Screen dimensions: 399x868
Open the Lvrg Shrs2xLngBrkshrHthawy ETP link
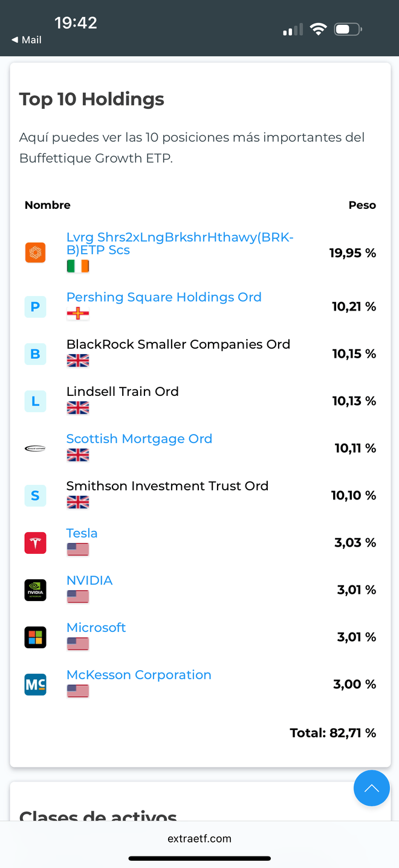point(180,243)
